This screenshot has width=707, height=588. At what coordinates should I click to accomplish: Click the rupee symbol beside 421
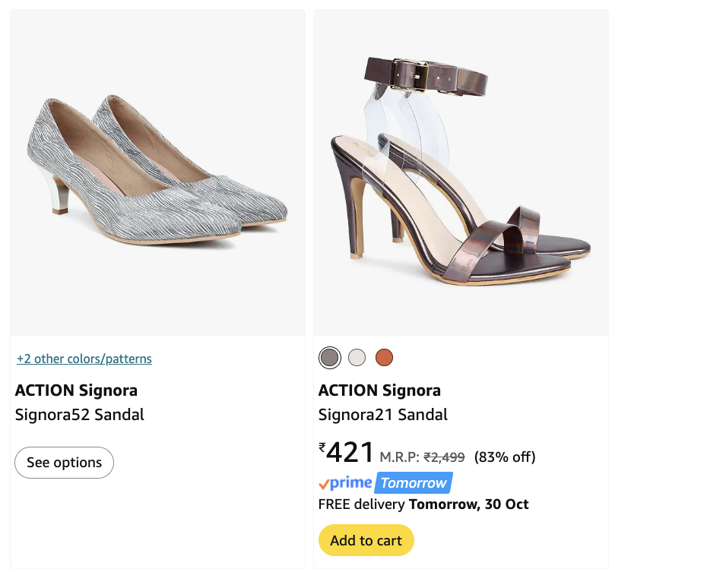tap(322, 447)
